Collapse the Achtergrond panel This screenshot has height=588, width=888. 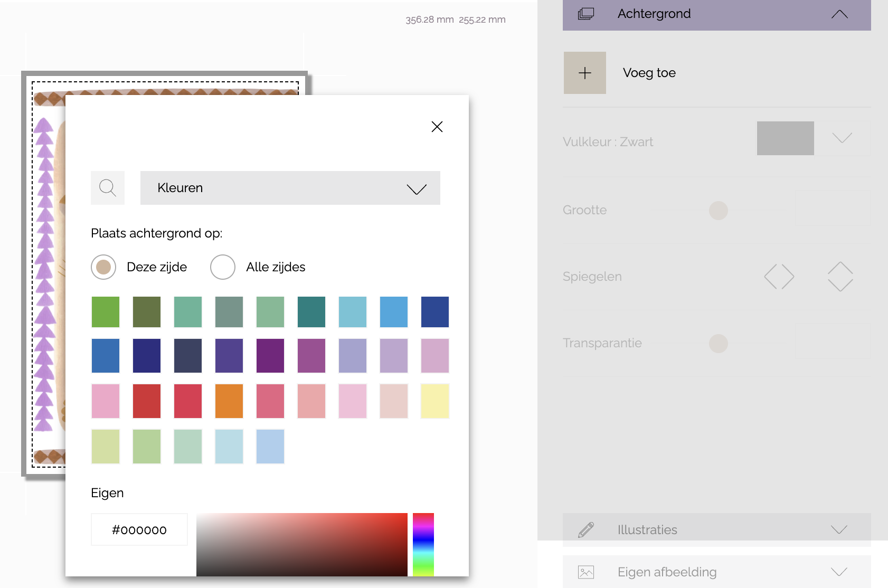(x=839, y=14)
